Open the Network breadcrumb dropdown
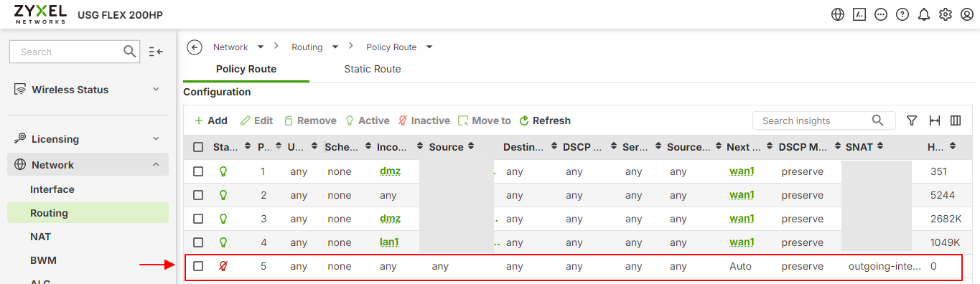 tap(261, 47)
